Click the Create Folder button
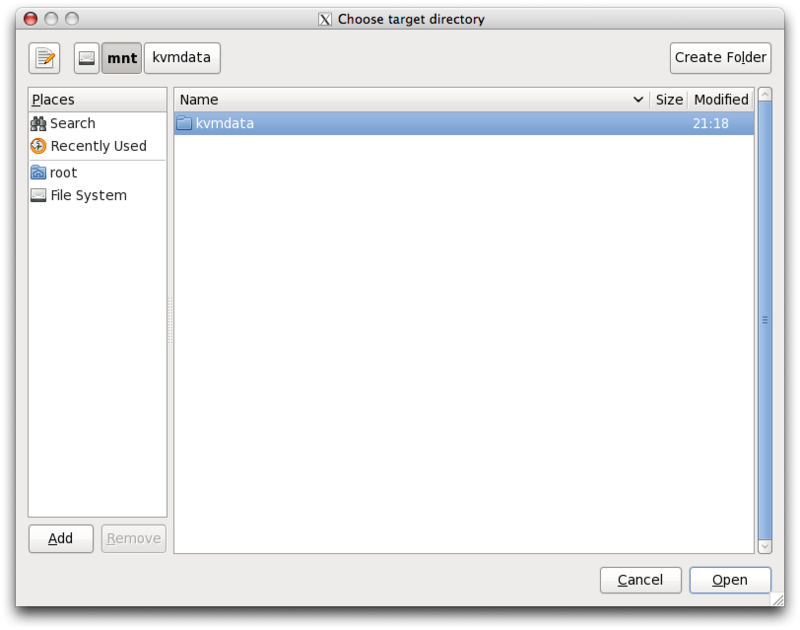Screen dimensions: 800x630 tap(720, 58)
